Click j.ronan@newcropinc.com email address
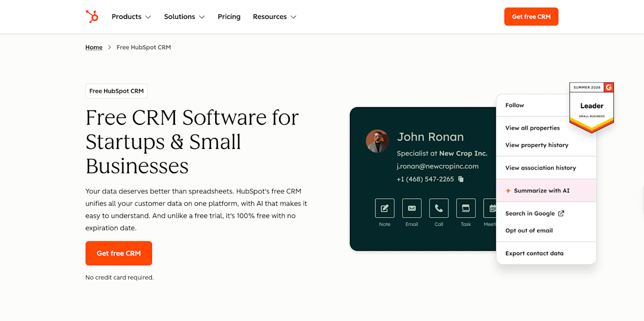The height and width of the screenshot is (321, 644). 437,166
